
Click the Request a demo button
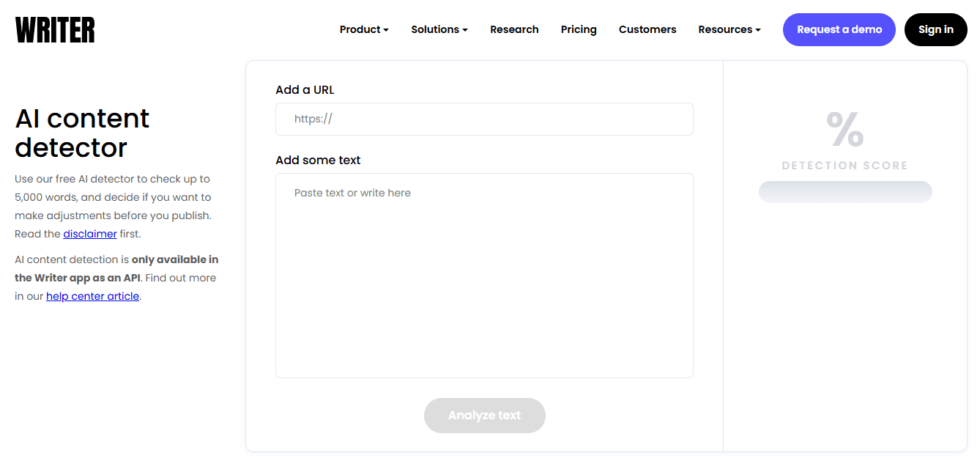coord(839,29)
